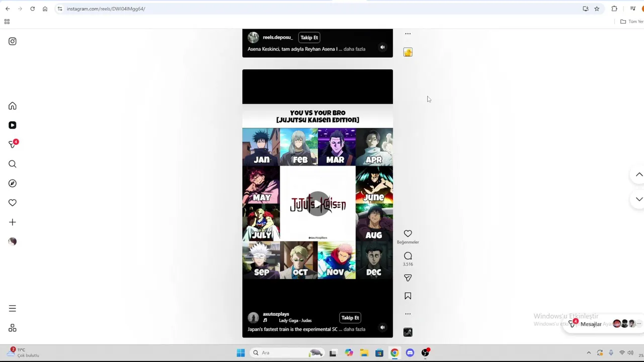Show hidden system tray icons chevron
The image size is (644, 362).
[x=589, y=353]
